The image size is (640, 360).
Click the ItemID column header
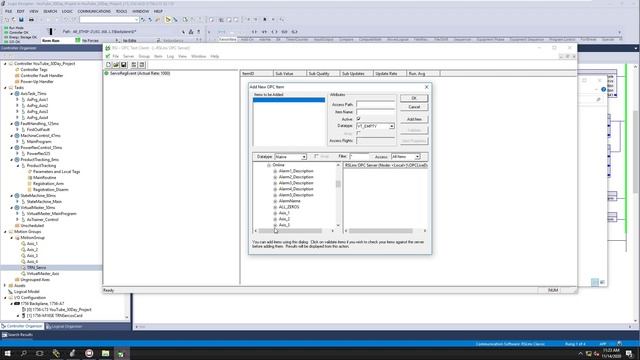pos(256,74)
